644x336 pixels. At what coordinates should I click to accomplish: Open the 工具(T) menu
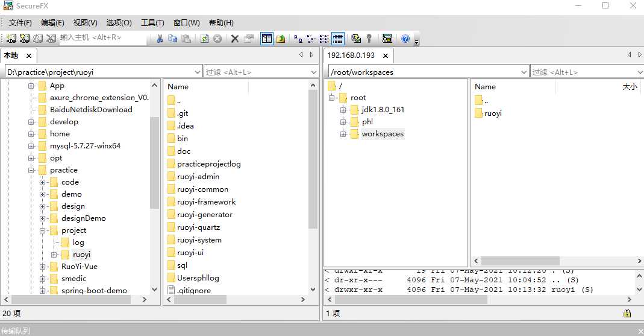152,22
